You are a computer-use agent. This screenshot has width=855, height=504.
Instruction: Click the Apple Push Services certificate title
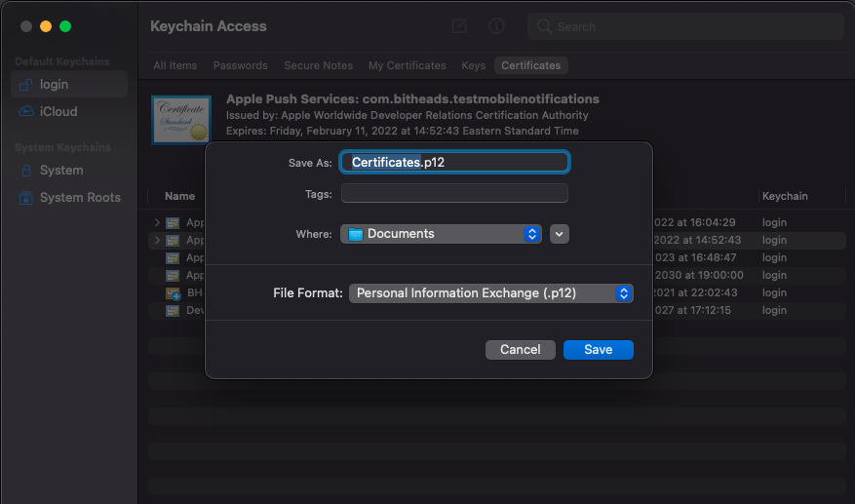[x=412, y=99]
